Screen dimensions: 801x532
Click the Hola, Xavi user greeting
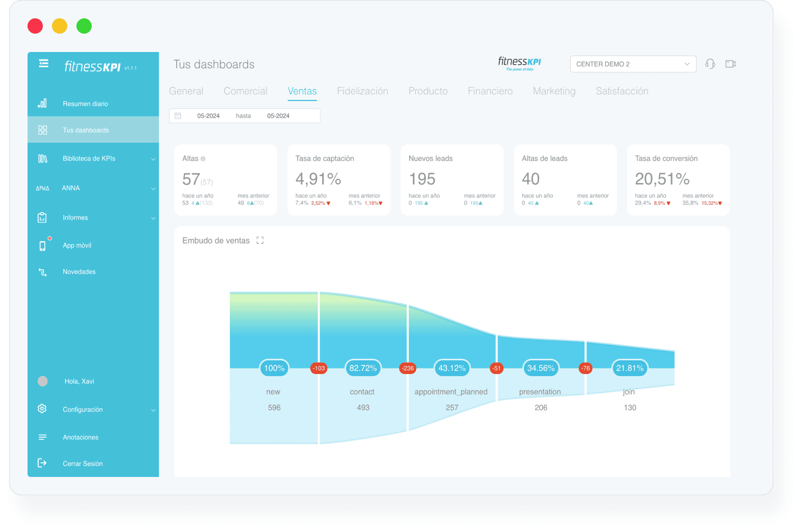(79, 381)
